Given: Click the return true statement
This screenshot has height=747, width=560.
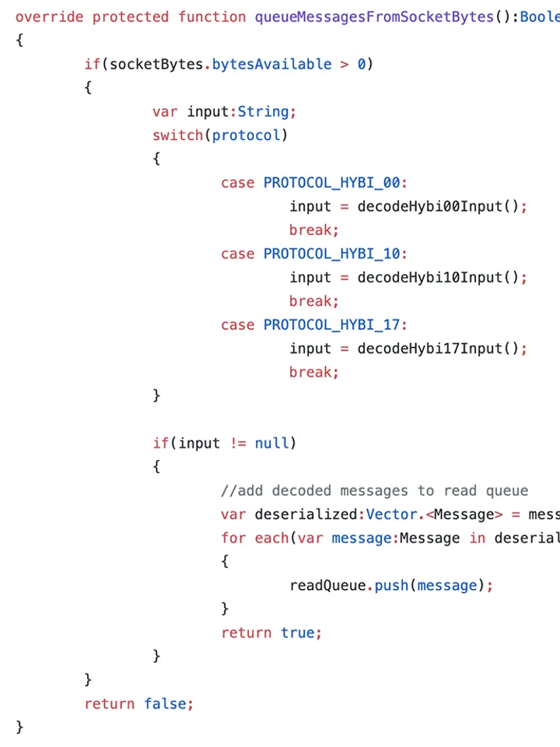Looking at the screenshot, I should (x=270, y=633).
